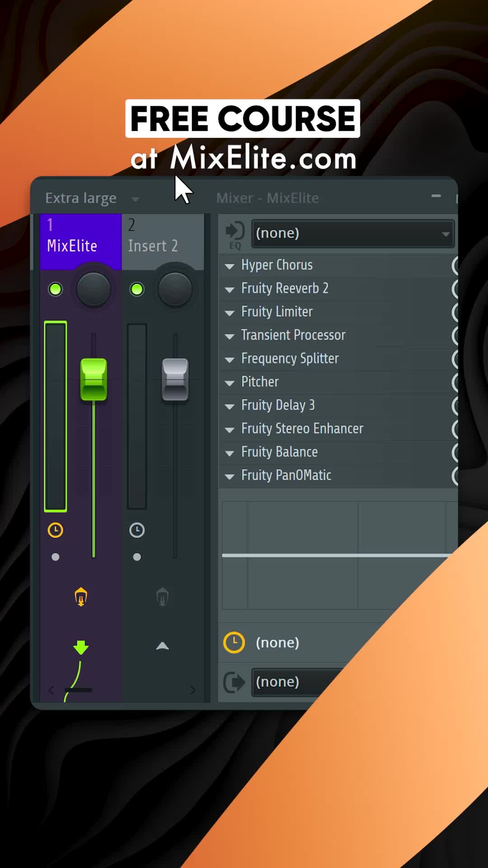Viewport: 488px width, 868px height.
Task: Click the yellow latency compensation clock icon
Action: [234, 642]
